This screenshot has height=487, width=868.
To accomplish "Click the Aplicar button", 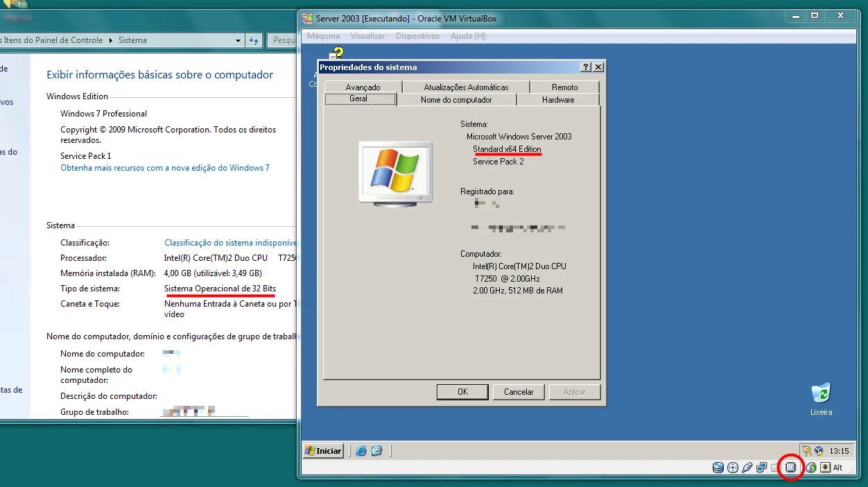I will click(x=575, y=392).
